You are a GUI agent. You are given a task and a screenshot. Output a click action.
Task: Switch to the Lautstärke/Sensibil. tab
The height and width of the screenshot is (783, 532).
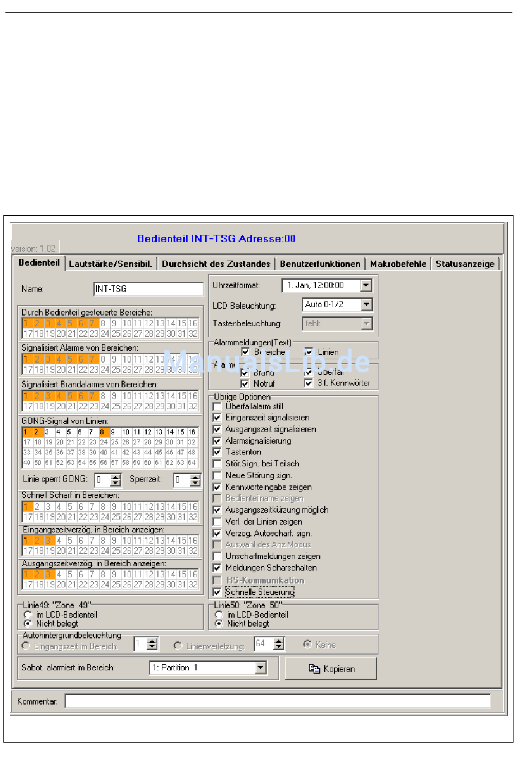click(110, 263)
